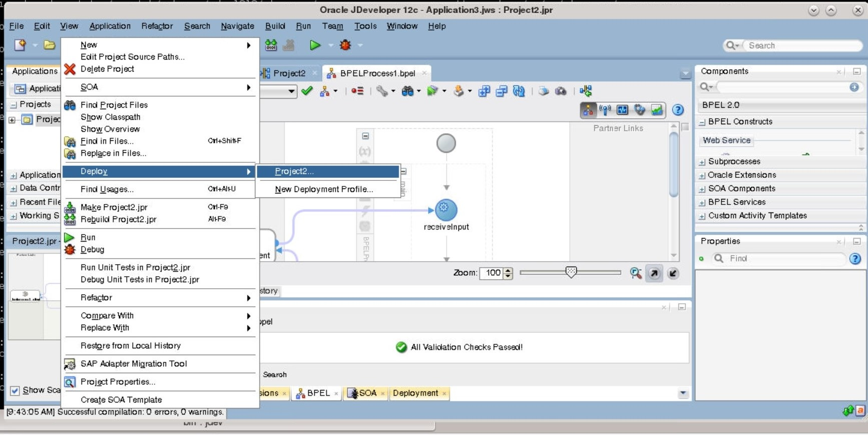Image resolution: width=868 pixels, height=435 pixels.
Task: Click the Debug ladybug icon in main toolbar
Action: 345,45
